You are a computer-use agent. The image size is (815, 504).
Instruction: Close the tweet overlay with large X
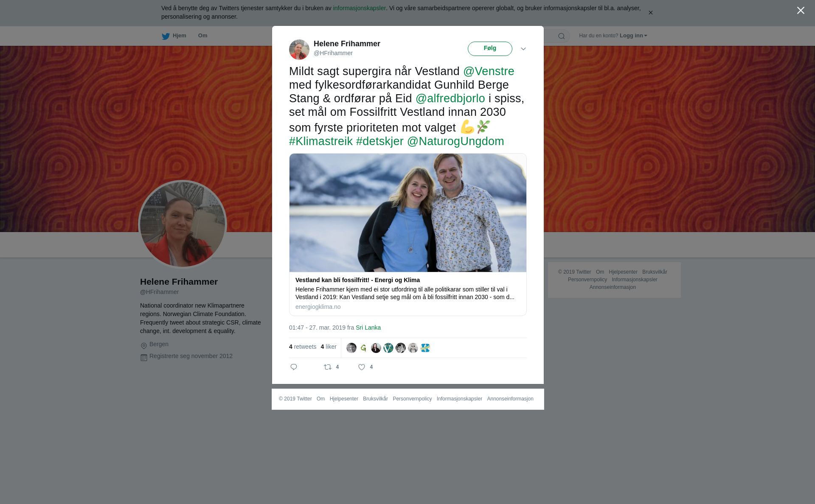tap(801, 11)
